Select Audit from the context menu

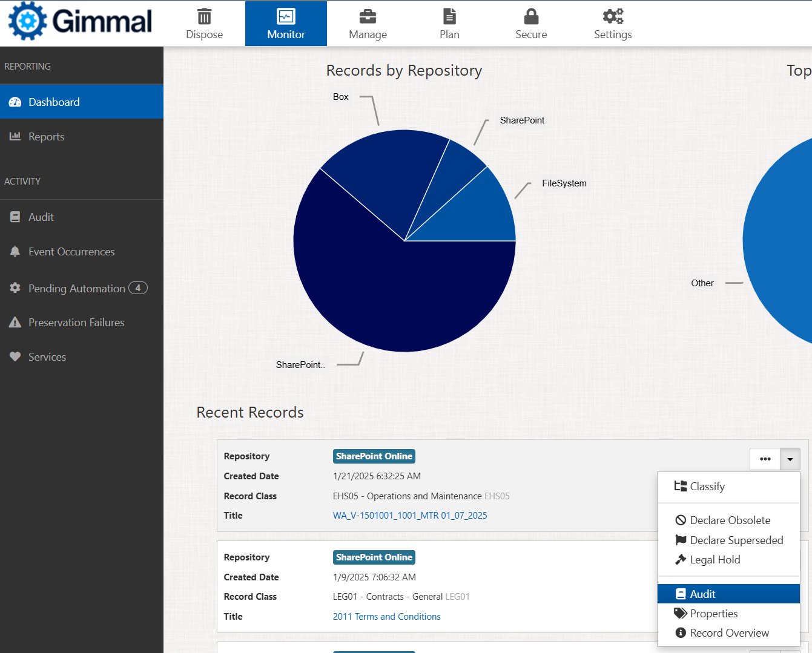coord(702,594)
